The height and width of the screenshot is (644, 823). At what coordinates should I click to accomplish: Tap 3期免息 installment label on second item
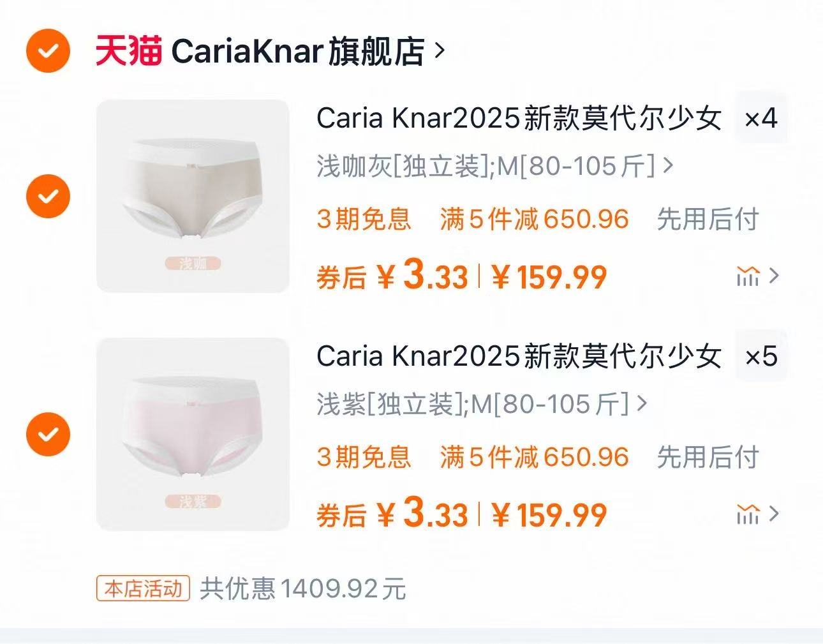(364, 457)
